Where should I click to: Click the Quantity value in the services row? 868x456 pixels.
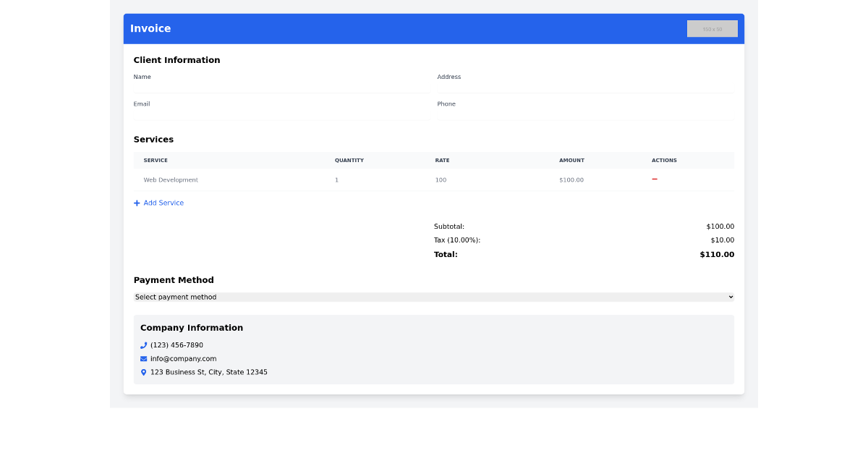click(336, 180)
